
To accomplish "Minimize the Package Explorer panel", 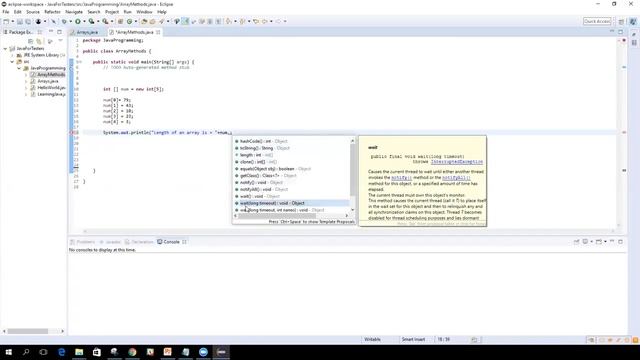I will click(x=51, y=31).
